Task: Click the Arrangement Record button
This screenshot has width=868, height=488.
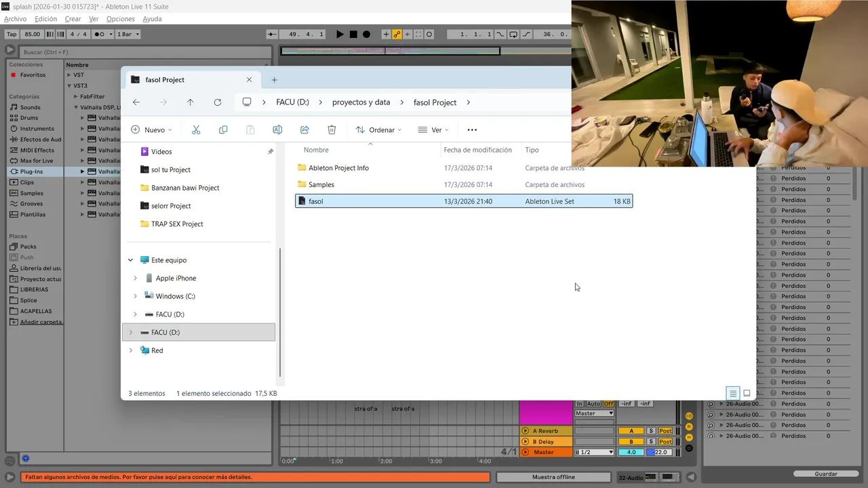Action: [x=366, y=34]
